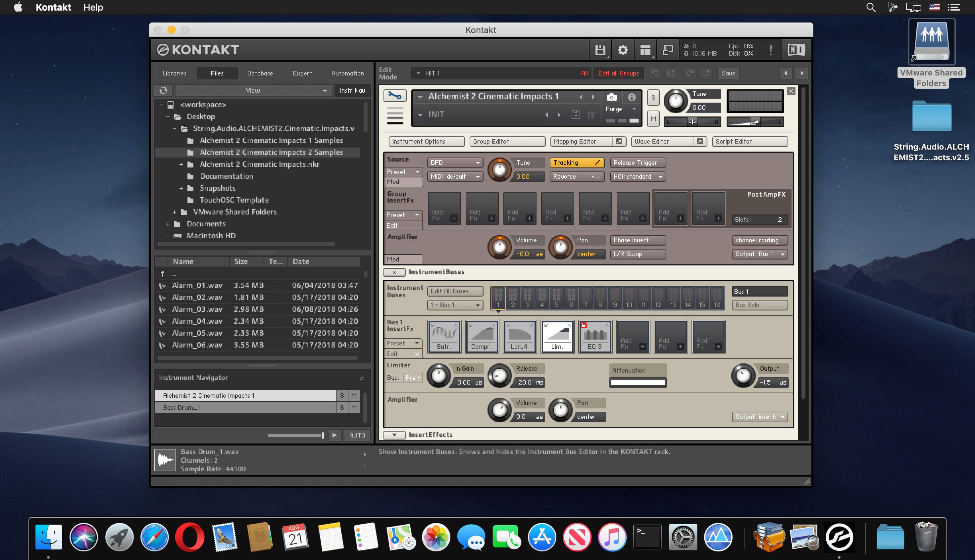
Task: Save the INIT snapshot
Action: 576,115
